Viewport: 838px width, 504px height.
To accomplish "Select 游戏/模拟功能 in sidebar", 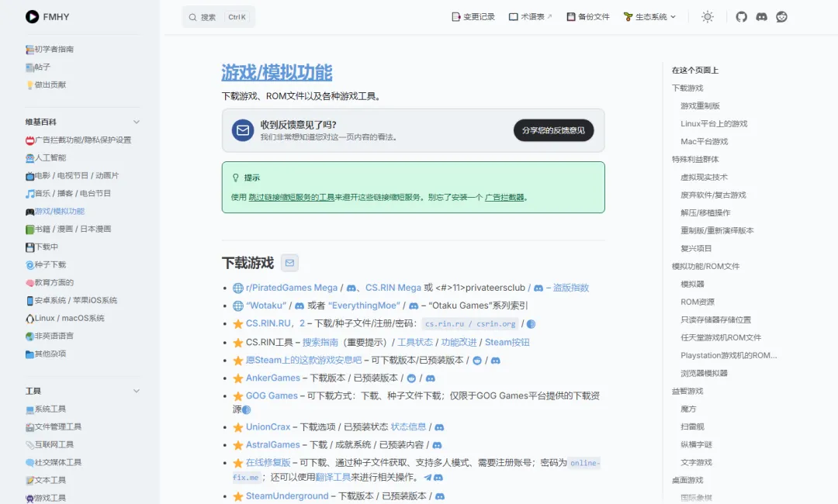I will point(55,211).
